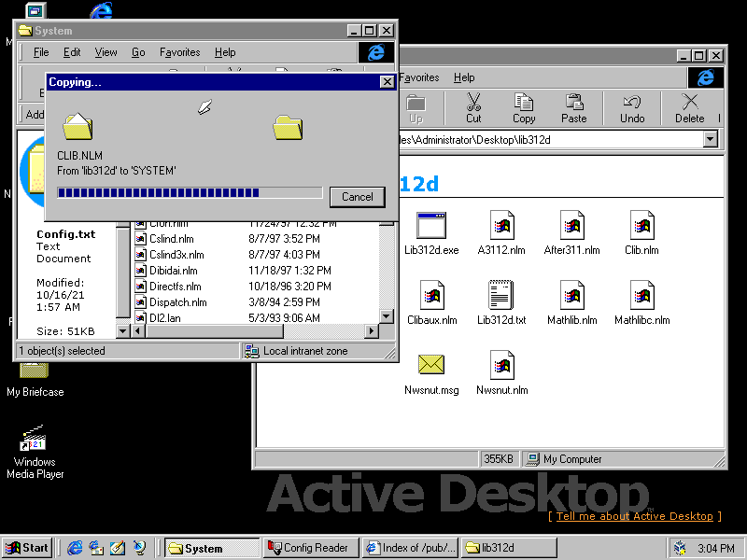The height and width of the screenshot is (560, 747).
Task: Click down arrow of info panel scrollbar
Action: 123,330
